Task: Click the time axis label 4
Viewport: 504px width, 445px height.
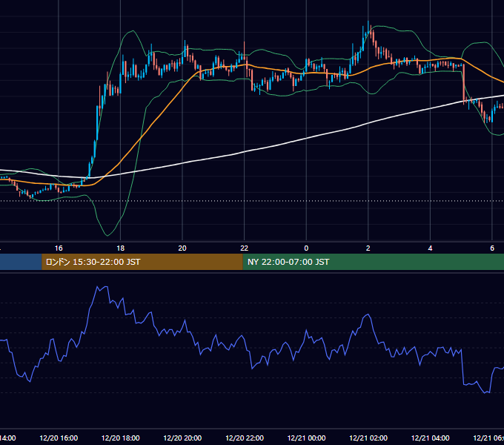Action: pos(430,248)
